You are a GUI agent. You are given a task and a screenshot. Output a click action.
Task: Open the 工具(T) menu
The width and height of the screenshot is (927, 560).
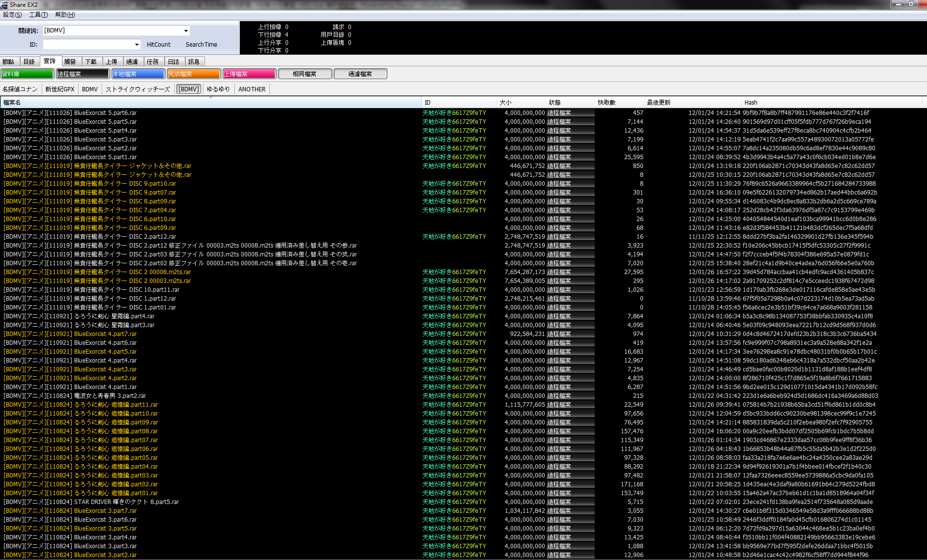point(38,15)
